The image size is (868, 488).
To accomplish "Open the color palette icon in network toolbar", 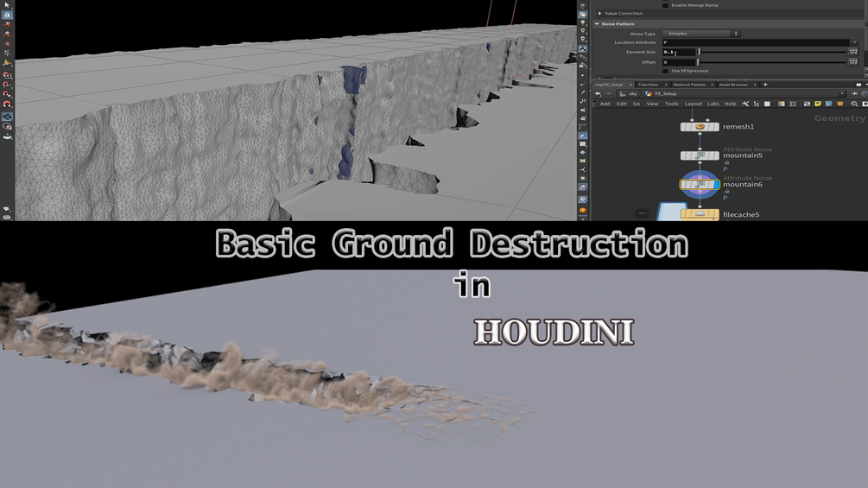I will [781, 104].
